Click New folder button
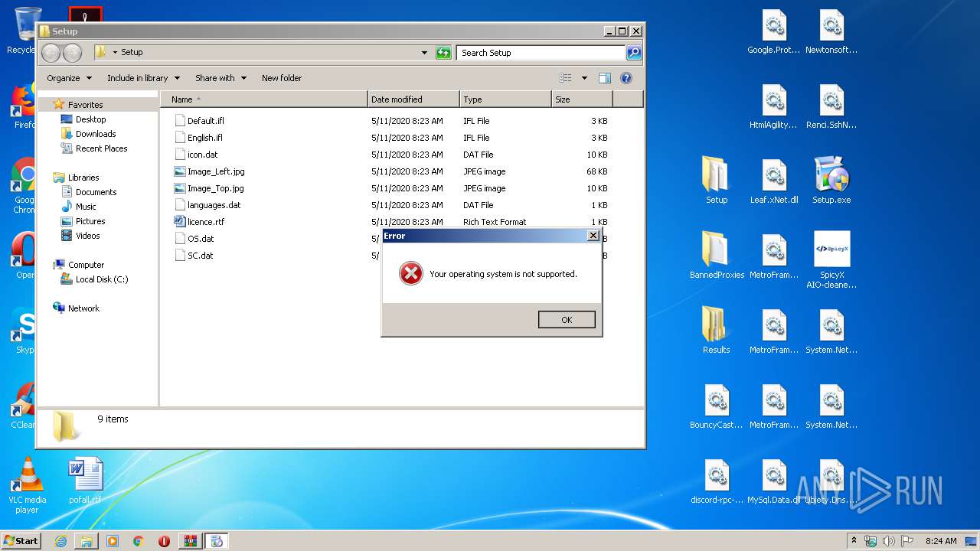Image resolution: width=980 pixels, height=551 pixels. [x=282, y=78]
